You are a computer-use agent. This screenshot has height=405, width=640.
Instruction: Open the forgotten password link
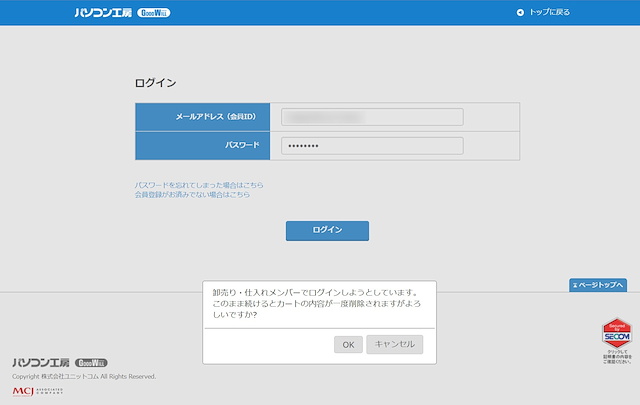pyautogui.click(x=199, y=185)
